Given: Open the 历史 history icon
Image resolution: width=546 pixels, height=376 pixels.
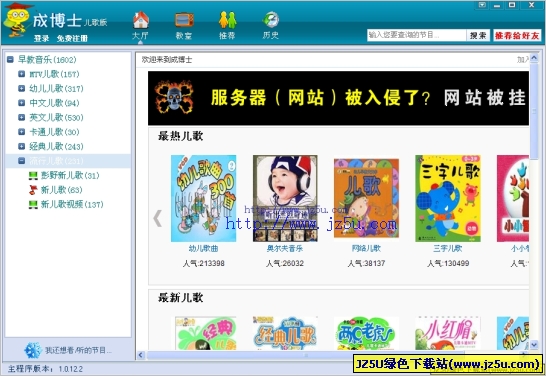Looking at the screenshot, I should (x=271, y=20).
